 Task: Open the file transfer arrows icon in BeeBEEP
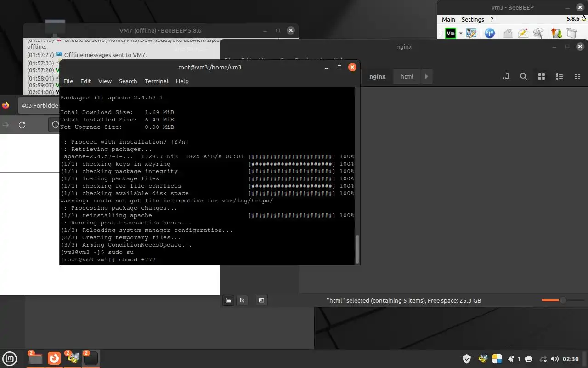pyautogui.click(x=556, y=33)
